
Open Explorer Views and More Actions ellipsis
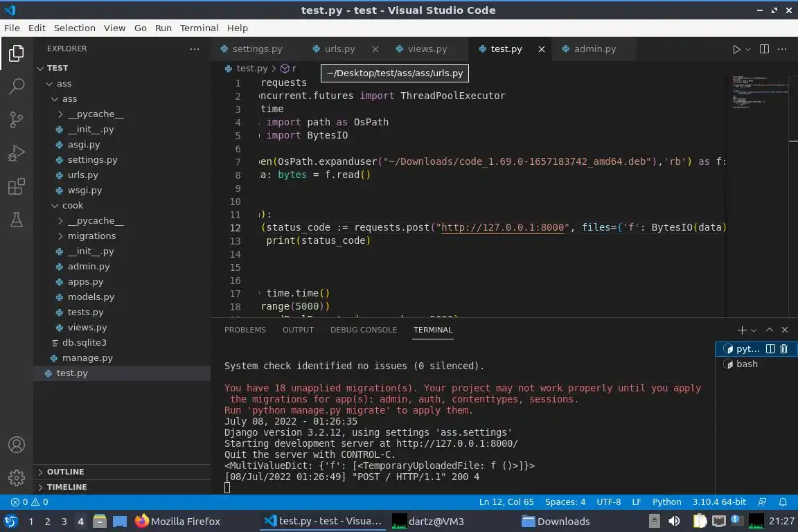tap(195, 49)
